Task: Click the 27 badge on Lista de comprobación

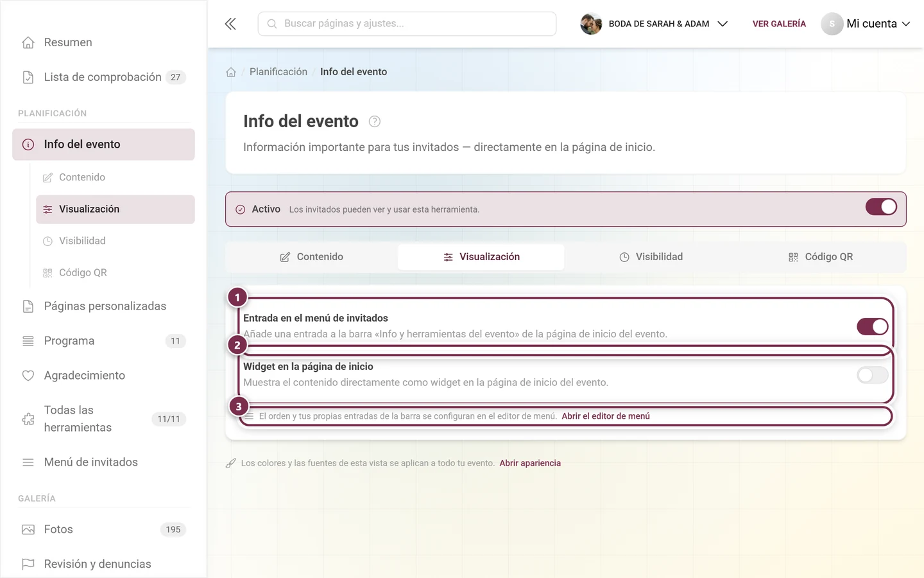Action: click(176, 77)
